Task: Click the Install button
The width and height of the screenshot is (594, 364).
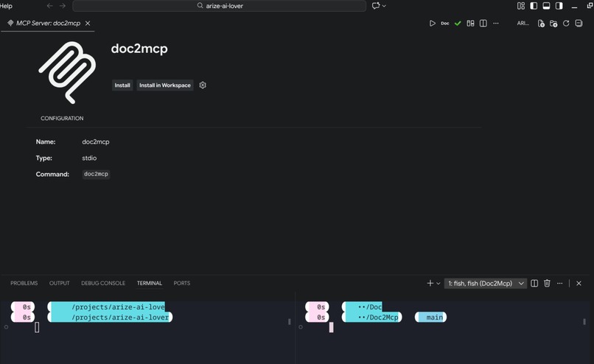Action: click(122, 85)
